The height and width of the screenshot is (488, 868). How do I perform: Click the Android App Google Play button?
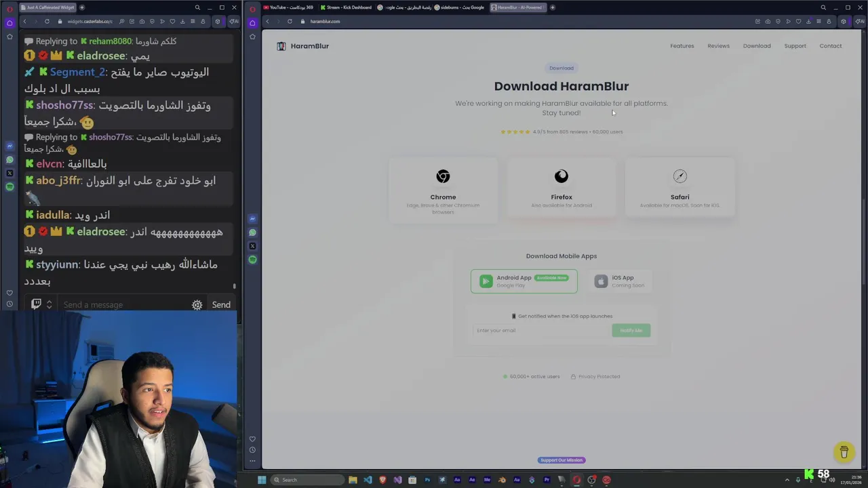[x=524, y=281]
